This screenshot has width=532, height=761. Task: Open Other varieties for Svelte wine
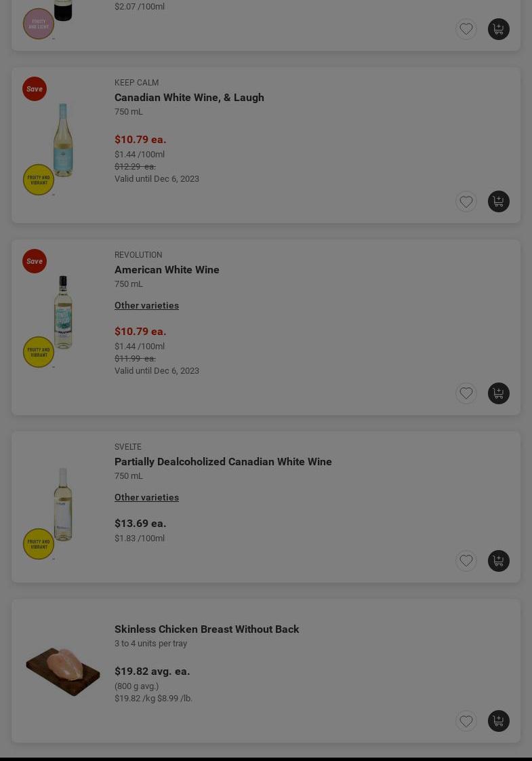coord(146,497)
